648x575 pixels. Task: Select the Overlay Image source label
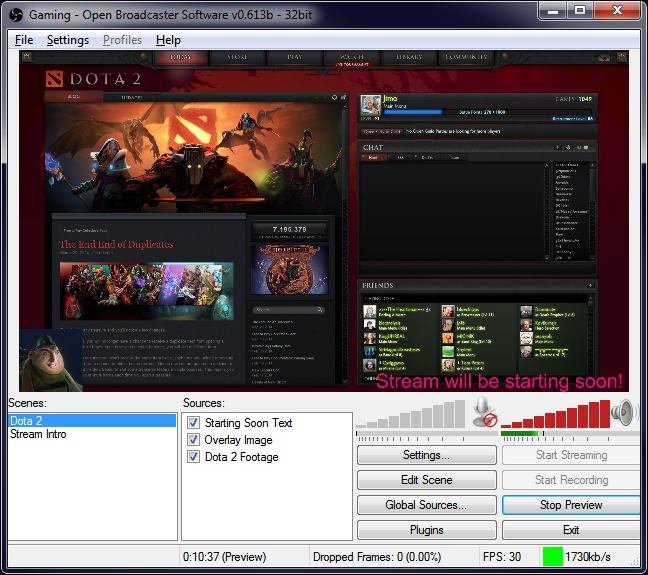point(238,440)
